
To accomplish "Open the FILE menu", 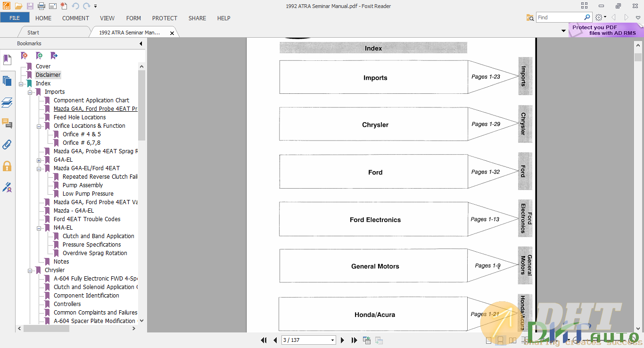I will pos(15,18).
